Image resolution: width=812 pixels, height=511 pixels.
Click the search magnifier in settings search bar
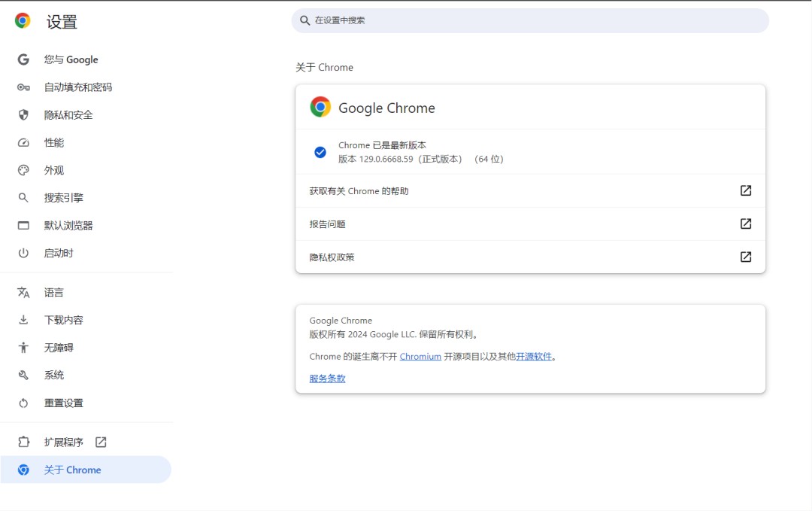coord(305,20)
